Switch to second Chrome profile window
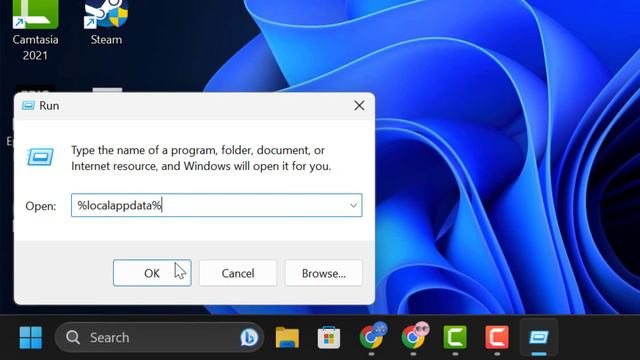Image resolution: width=640 pixels, height=360 pixels. pyautogui.click(x=414, y=336)
